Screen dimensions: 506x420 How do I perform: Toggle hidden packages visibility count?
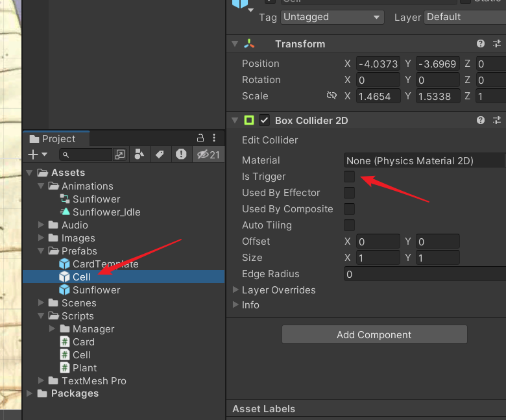tap(208, 154)
